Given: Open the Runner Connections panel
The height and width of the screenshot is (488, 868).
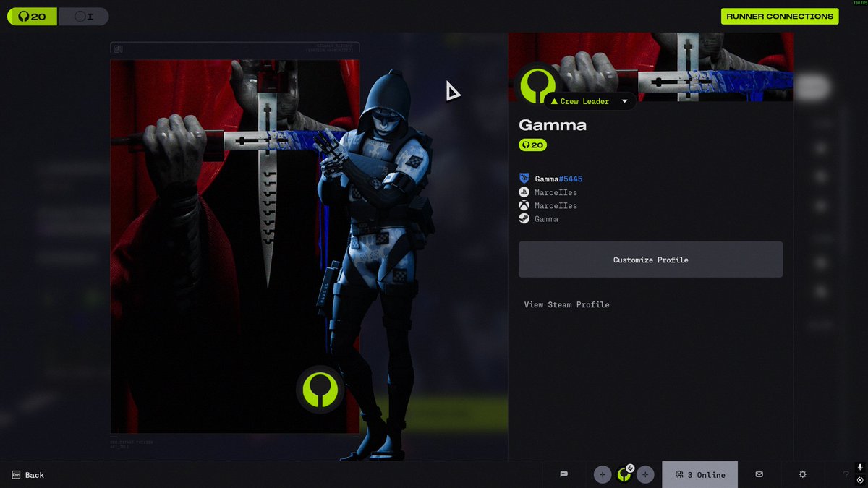Looking at the screenshot, I should (x=780, y=16).
